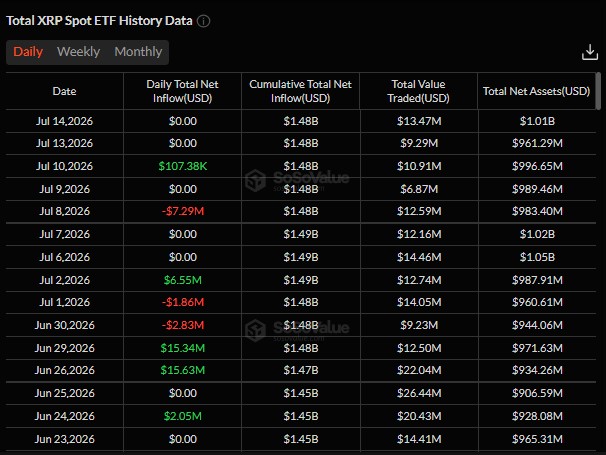Click the $9.29M traded value
Screen dimensions: 606x455
pyautogui.click(x=419, y=143)
